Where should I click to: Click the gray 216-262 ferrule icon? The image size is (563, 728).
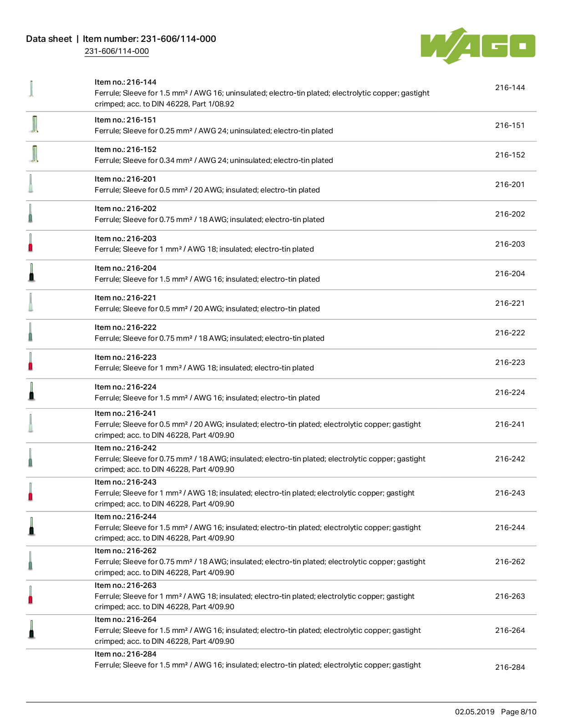30,561
